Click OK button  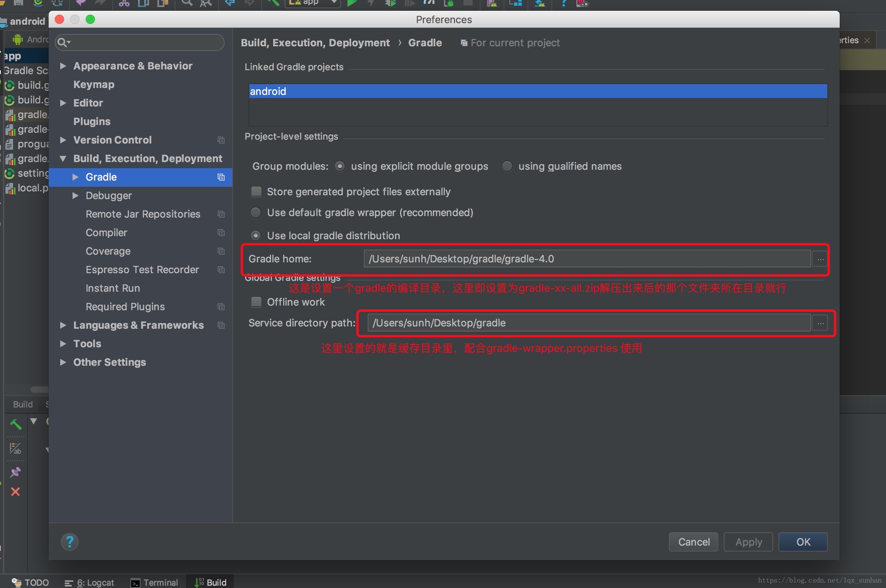(803, 542)
